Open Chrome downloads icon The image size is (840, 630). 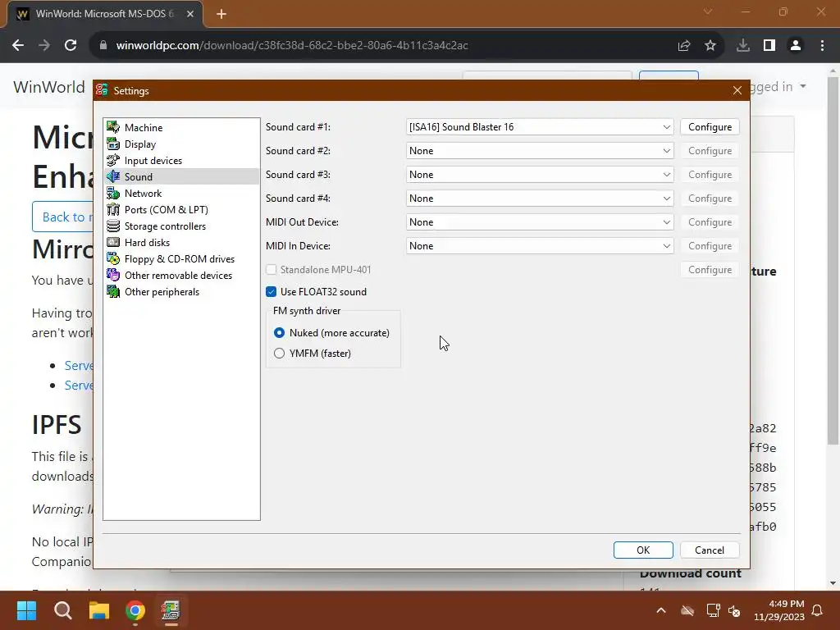click(x=743, y=46)
